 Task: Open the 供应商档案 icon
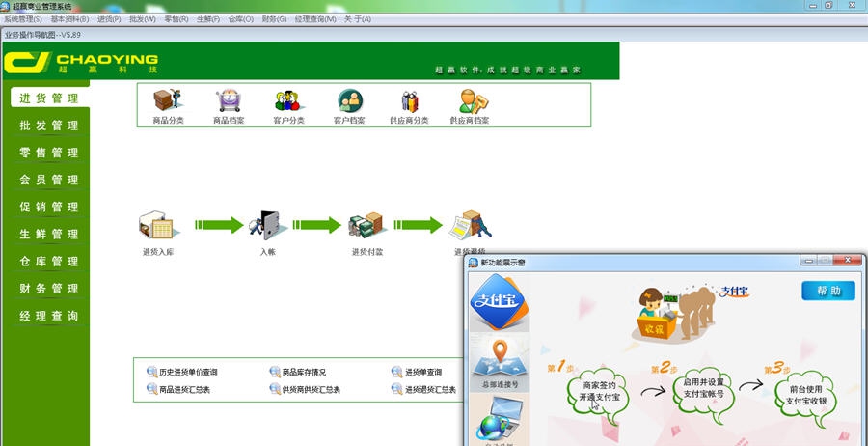[474, 100]
